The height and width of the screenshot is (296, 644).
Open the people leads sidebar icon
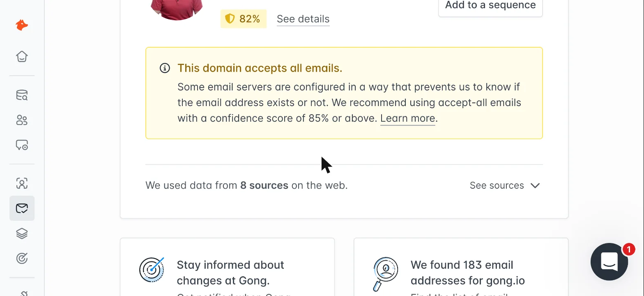[x=22, y=120]
